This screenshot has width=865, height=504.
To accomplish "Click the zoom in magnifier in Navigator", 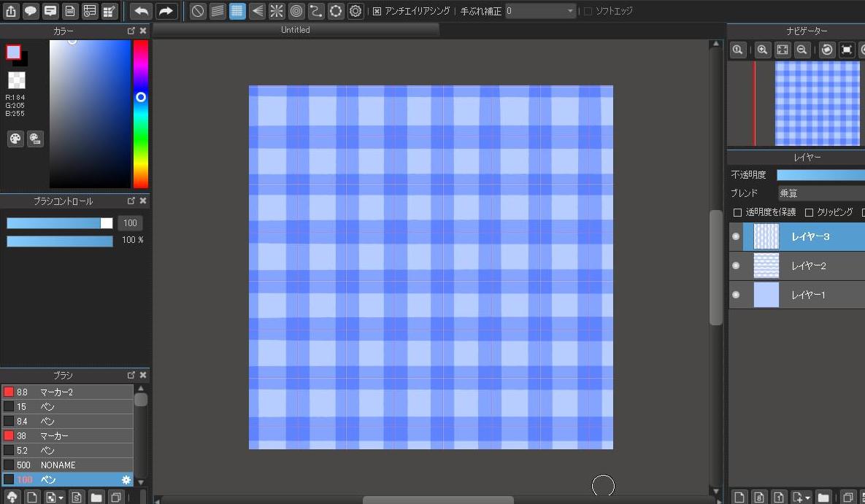I will (762, 50).
